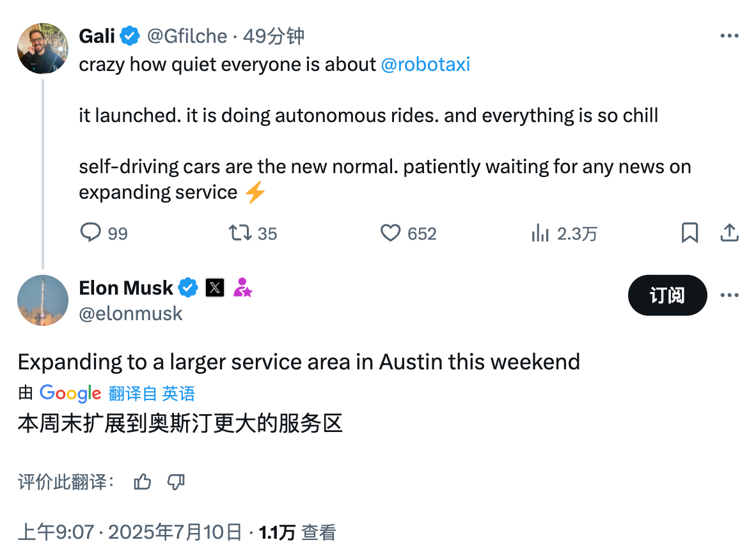The width and height of the screenshot is (756, 556).
Task: Open the @elonmusk handle
Action: 130,314
